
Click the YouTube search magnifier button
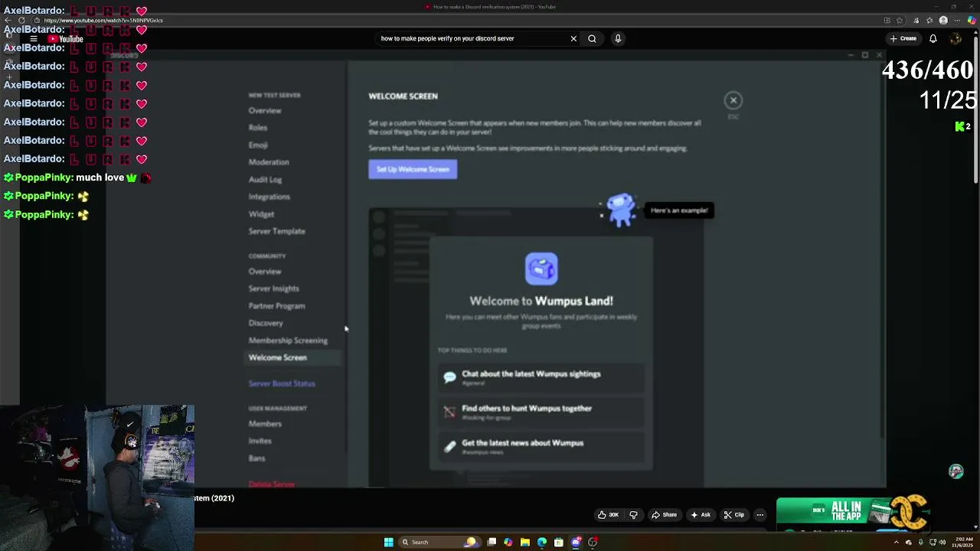coord(592,38)
